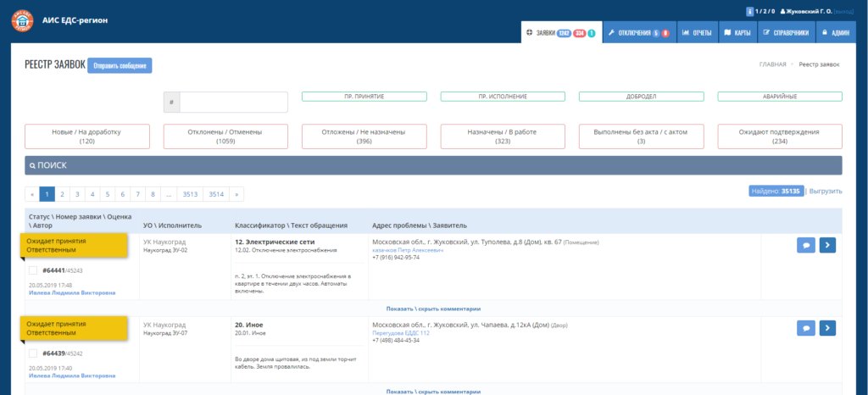Screen dimensions: 868x395
Task: Filter Отложены / Не назначены requests
Action: click(x=364, y=136)
